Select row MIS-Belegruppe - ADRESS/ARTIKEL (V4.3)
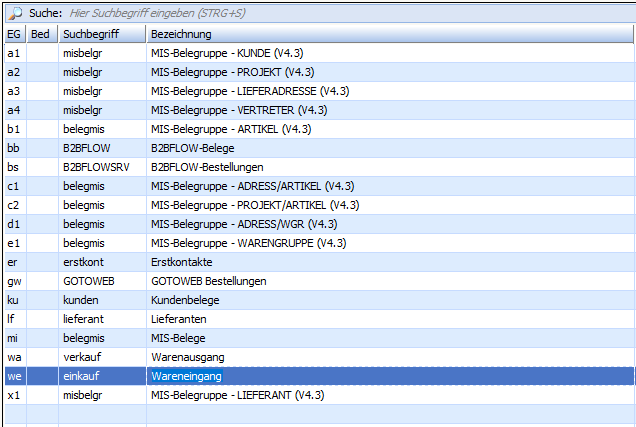The height and width of the screenshot is (427, 636). point(319,186)
